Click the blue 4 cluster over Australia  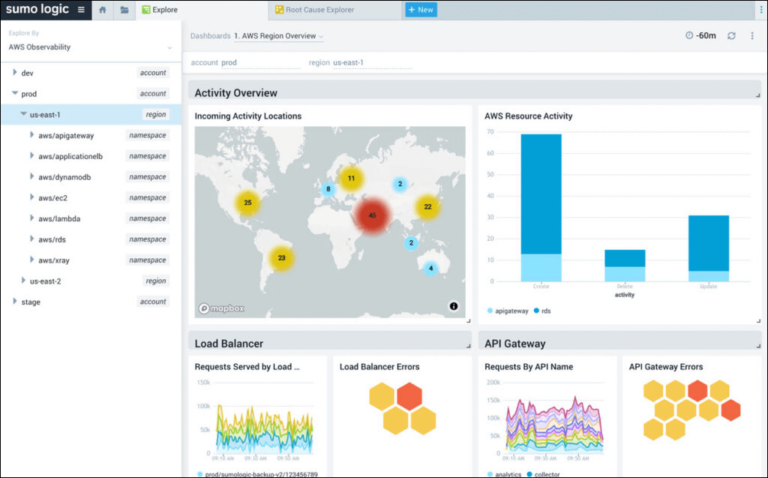coord(431,268)
